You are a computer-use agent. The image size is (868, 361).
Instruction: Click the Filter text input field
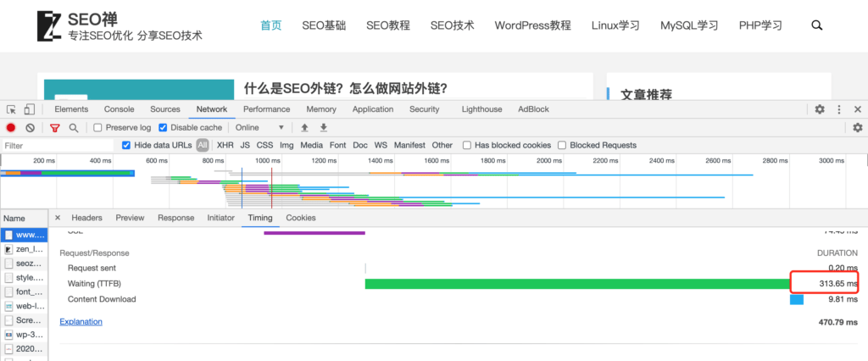[x=58, y=146]
